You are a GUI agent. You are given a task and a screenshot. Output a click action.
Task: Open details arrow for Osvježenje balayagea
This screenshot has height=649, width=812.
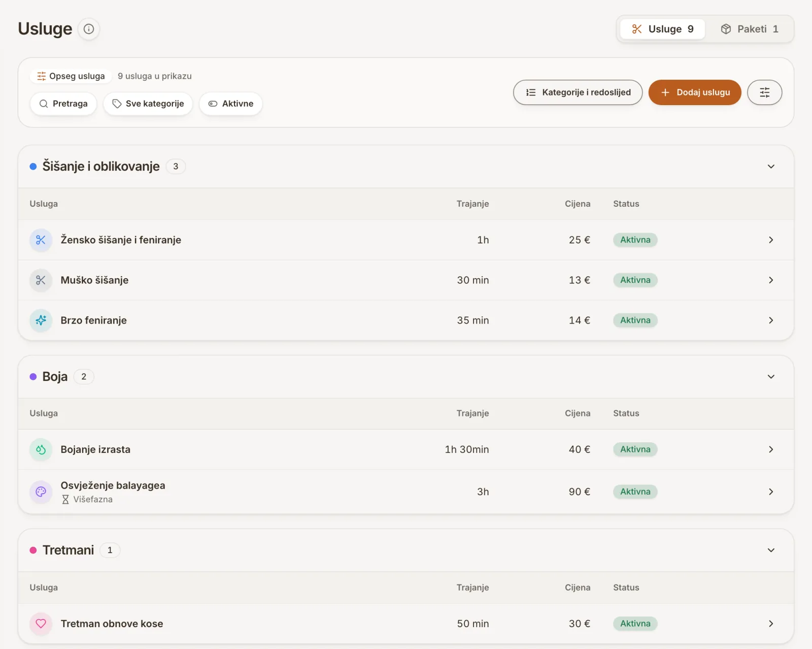[x=771, y=492]
